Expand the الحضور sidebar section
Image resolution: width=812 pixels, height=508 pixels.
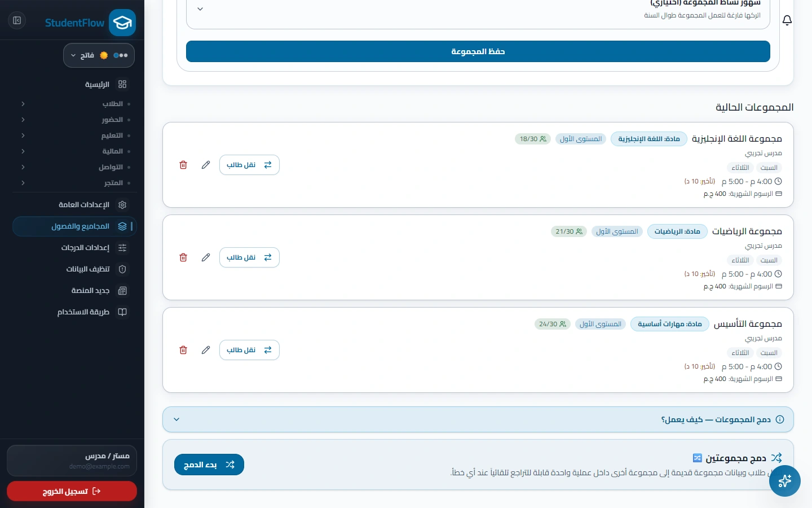pos(74,120)
